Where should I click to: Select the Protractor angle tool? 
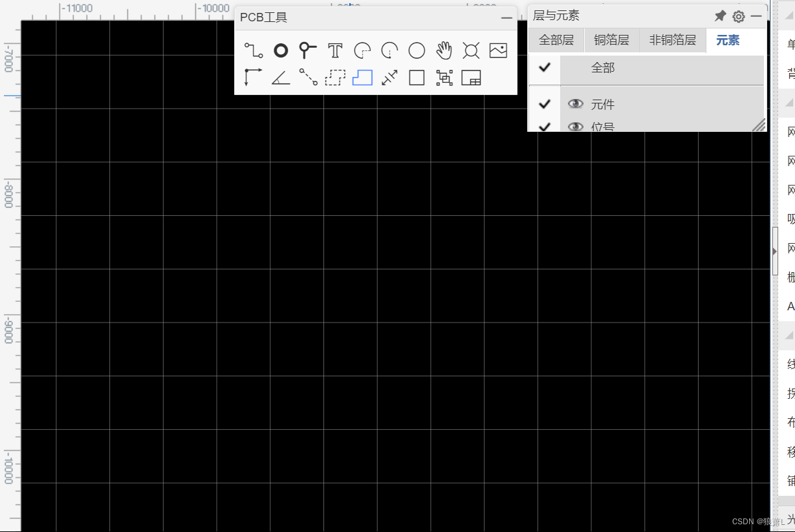coord(281,78)
